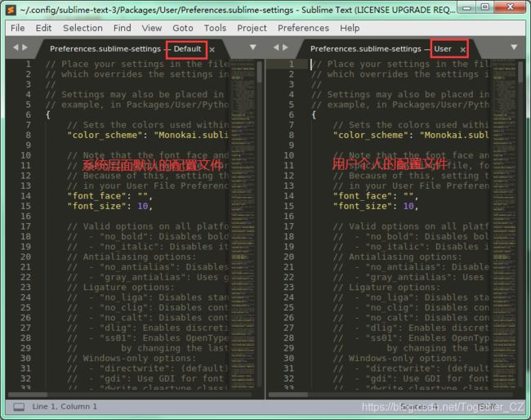The image size is (531, 420).
Task: Close the Default settings tab
Action: [x=212, y=50]
